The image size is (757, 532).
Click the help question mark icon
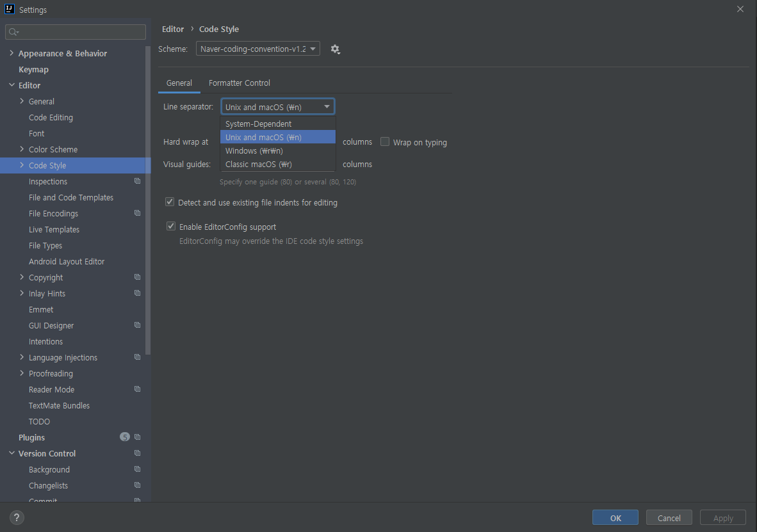pyautogui.click(x=17, y=517)
